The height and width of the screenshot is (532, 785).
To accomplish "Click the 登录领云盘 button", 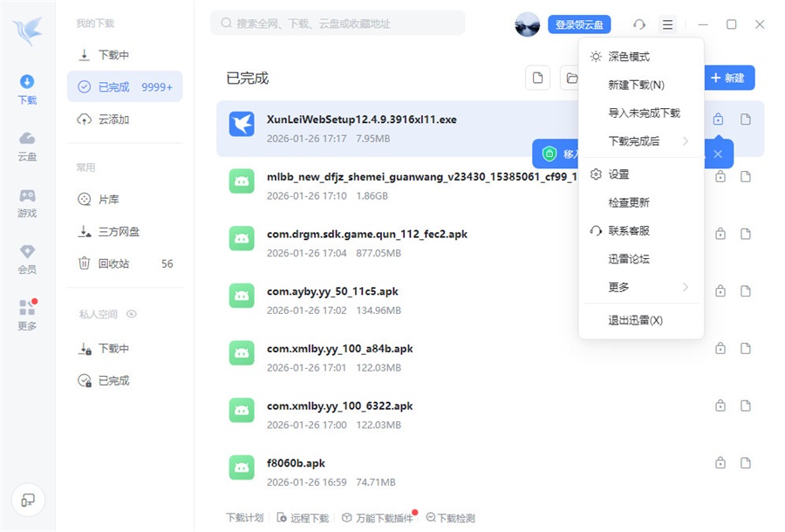I will click(x=578, y=24).
